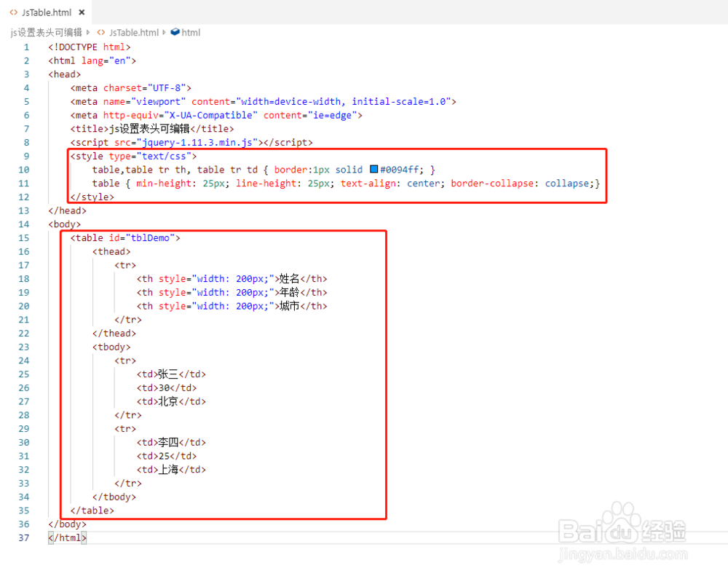Click the opening thead tag
The image size is (728, 579).
point(111,252)
